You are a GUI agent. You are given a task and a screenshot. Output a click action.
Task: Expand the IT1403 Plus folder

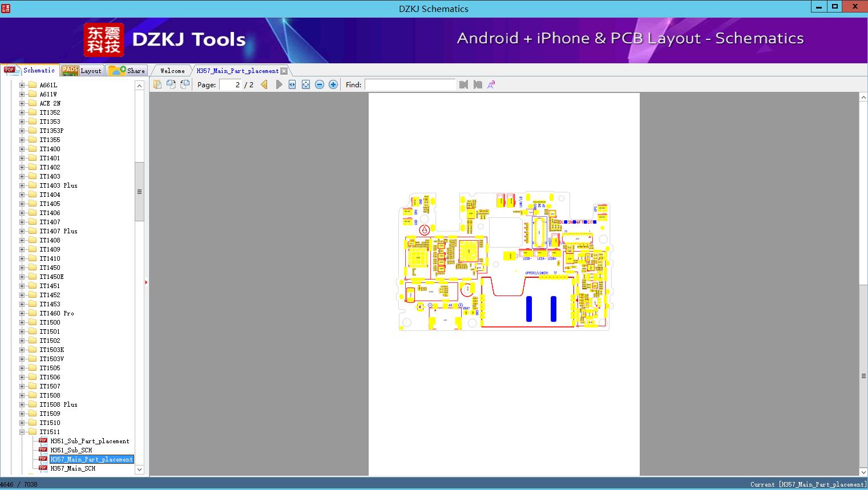click(22, 185)
